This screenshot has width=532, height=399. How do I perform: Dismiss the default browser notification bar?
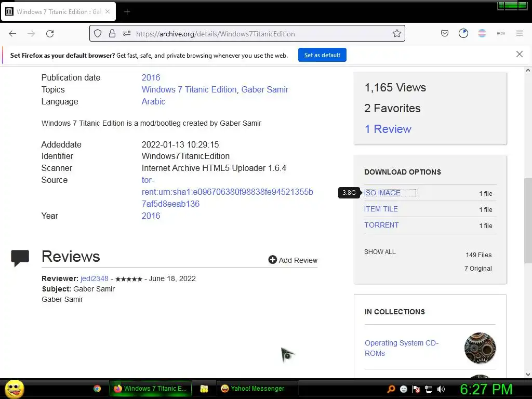coord(519,54)
